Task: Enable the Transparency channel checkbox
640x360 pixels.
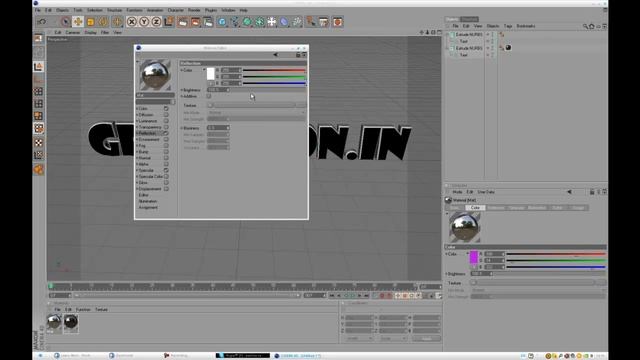Action: [x=166, y=127]
